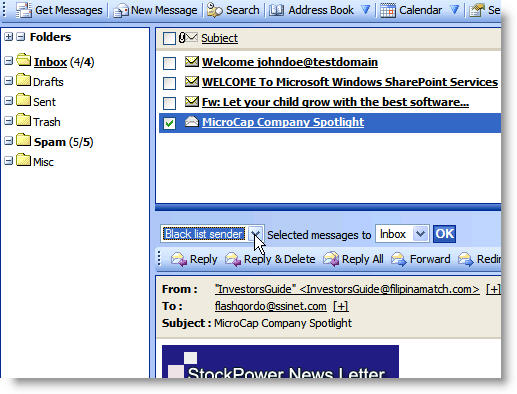
Task: Click the Calendar toolbar label
Action: click(x=421, y=10)
